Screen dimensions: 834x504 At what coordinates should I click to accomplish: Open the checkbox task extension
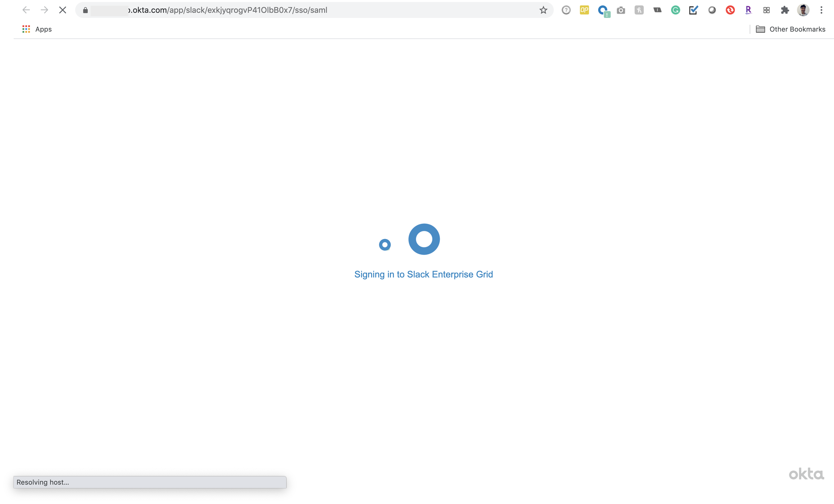693,10
